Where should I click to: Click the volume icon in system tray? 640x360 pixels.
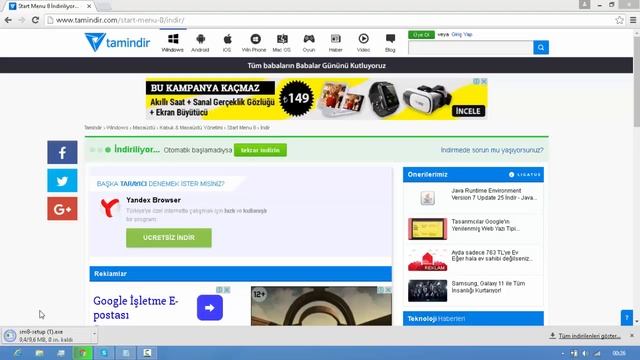pyautogui.click(x=584, y=353)
